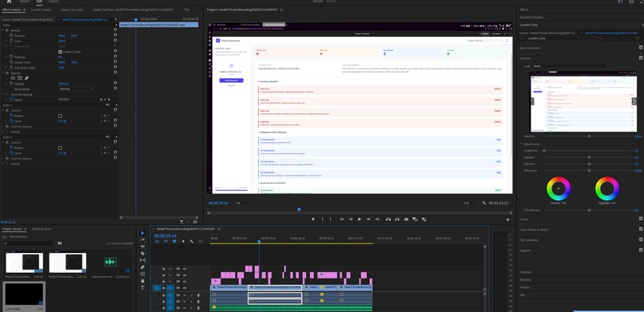This screenshot has width=644, height=312.
Task: Open Full playback resolution dropdown
Action: click(471, 203)
